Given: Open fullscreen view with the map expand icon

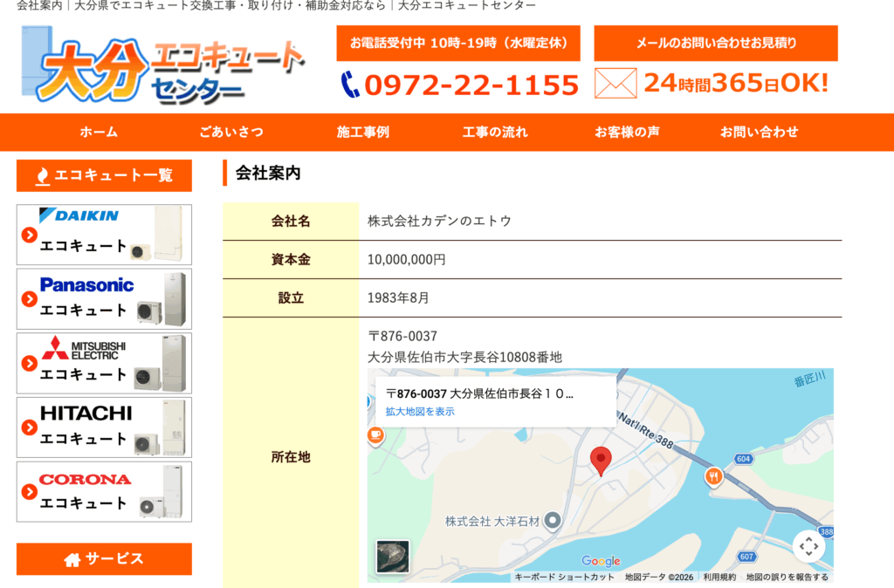Looking at the screenshot, I should point(810,544).
